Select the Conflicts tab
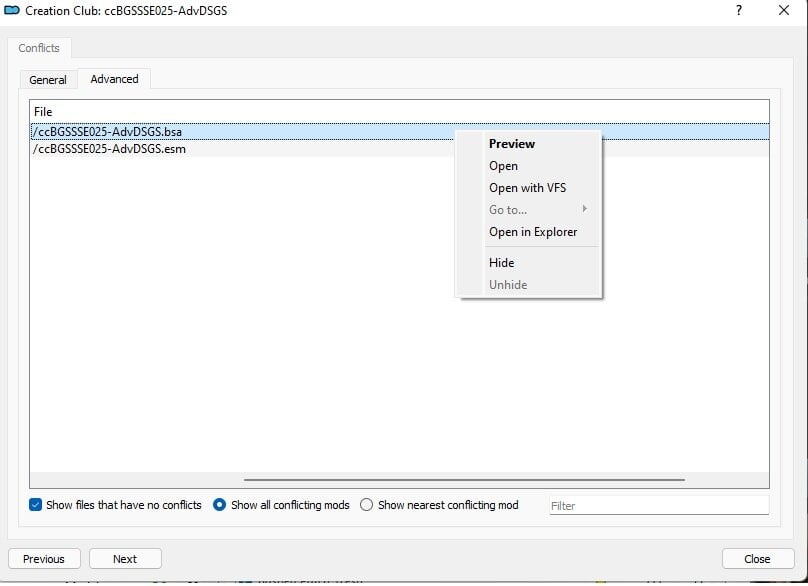This screenshot has width=808, height=586. (x=39, y=48)
